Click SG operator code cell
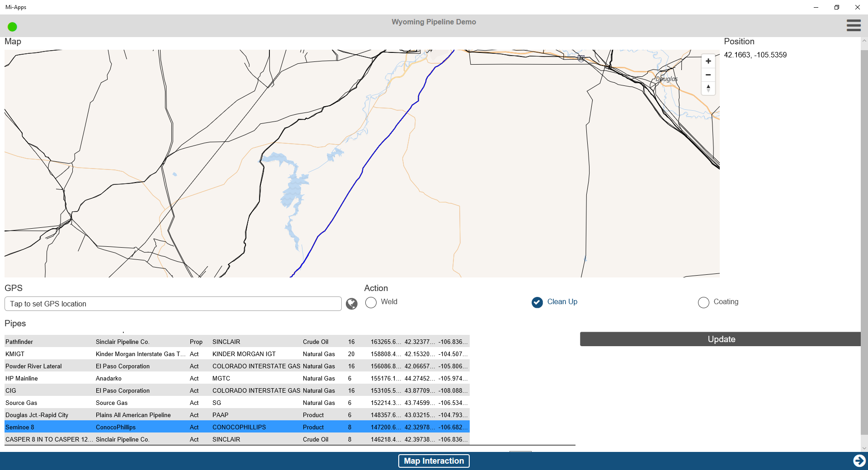The height and width of the screenshot is (470, 868). pyautogui.click(x=217, y=403)
